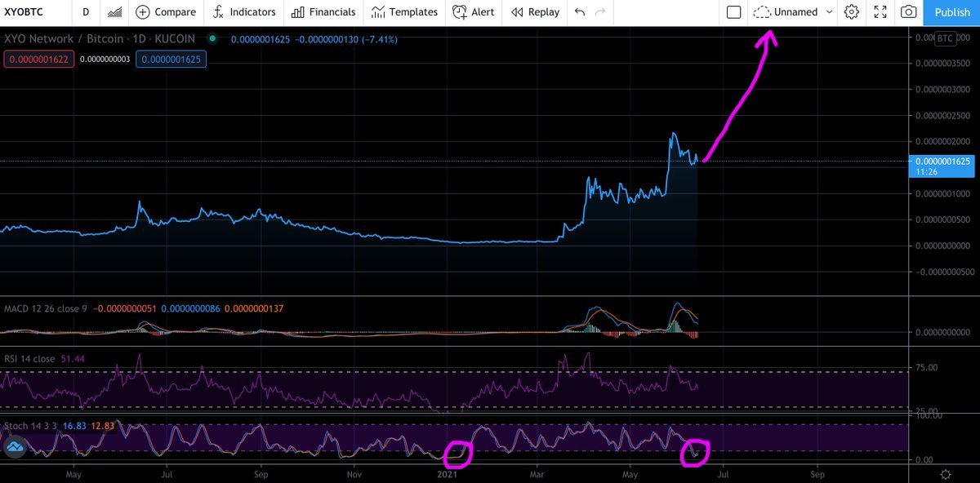
Task: Open chart settings gear in toolbar
Action: 852,12
